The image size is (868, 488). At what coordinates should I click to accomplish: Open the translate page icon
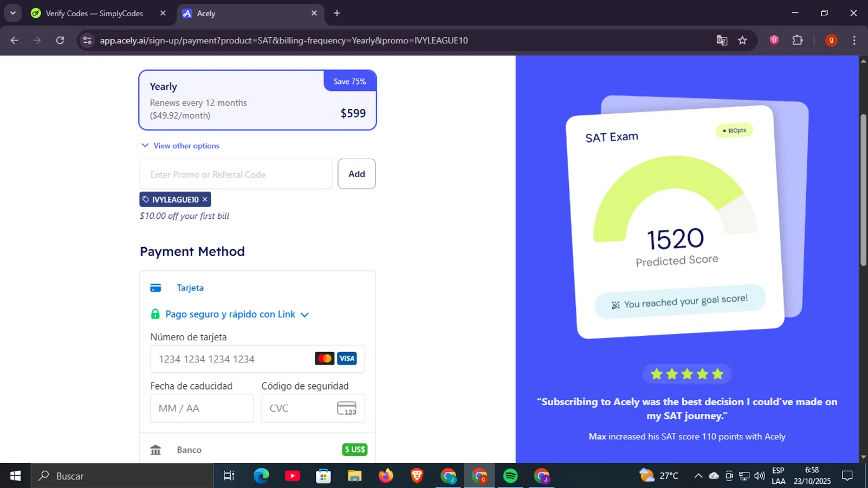click(722, 40)
